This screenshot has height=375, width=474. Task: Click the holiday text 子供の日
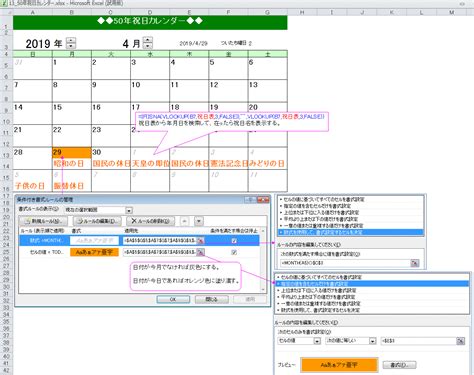(30, 186)
